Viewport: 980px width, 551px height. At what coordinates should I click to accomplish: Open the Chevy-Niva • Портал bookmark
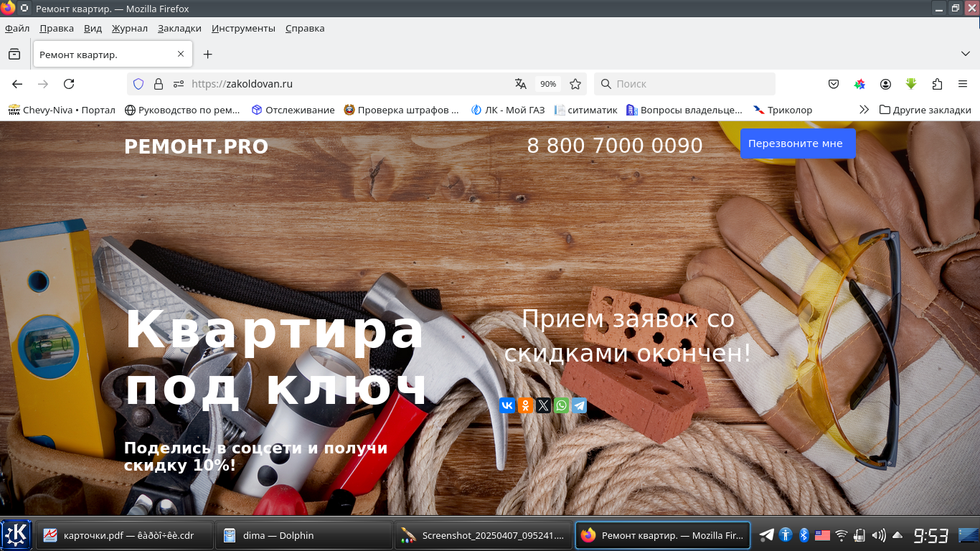pos(62,110)
